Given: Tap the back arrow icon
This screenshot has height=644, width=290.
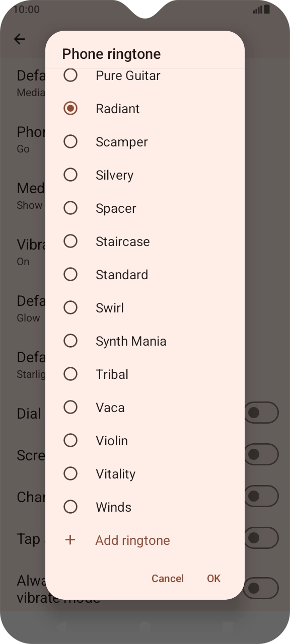Looking at the screenshot, I should pyautogui.click(x=19, y=39).
